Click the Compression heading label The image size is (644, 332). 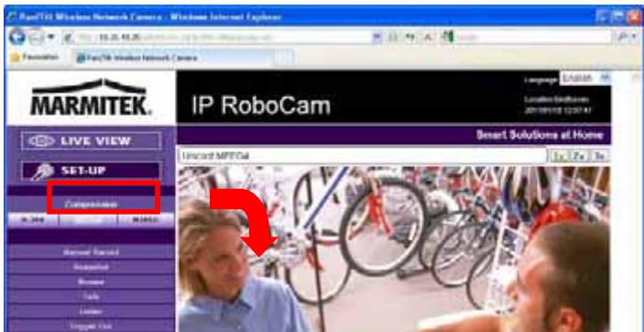click(92, 204)
